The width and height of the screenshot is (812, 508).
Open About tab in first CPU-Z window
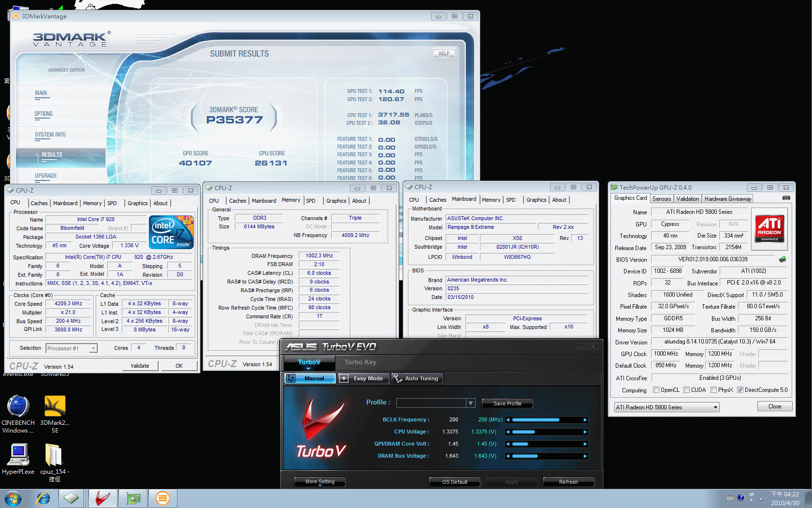161,203
